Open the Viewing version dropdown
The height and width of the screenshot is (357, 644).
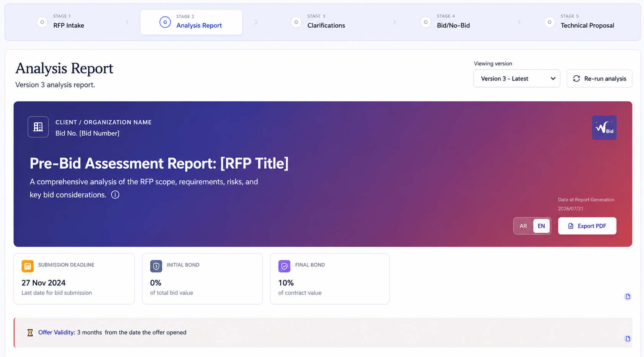click(517, 78)
